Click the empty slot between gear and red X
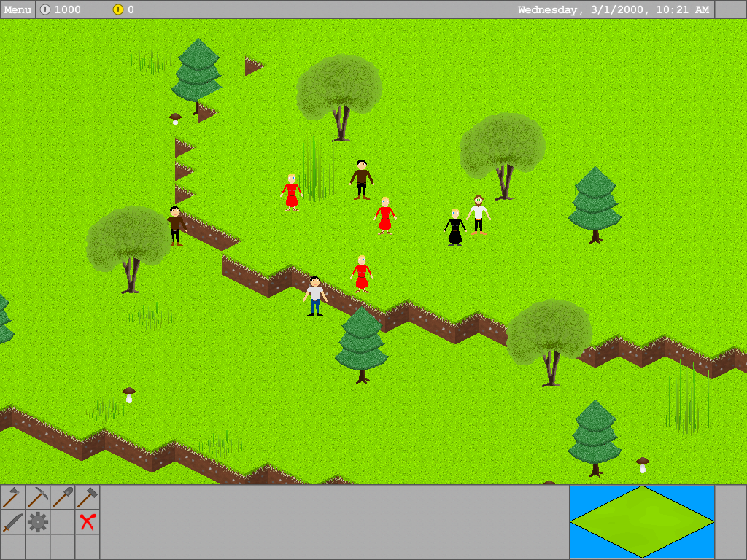 tap(62, 522)
